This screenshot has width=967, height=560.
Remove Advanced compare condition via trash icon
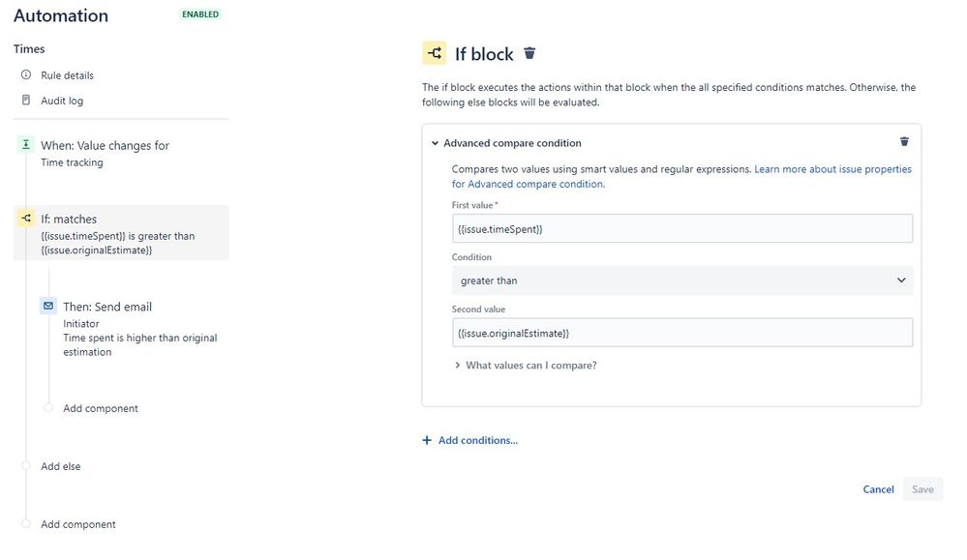click(x=904, y=142)
